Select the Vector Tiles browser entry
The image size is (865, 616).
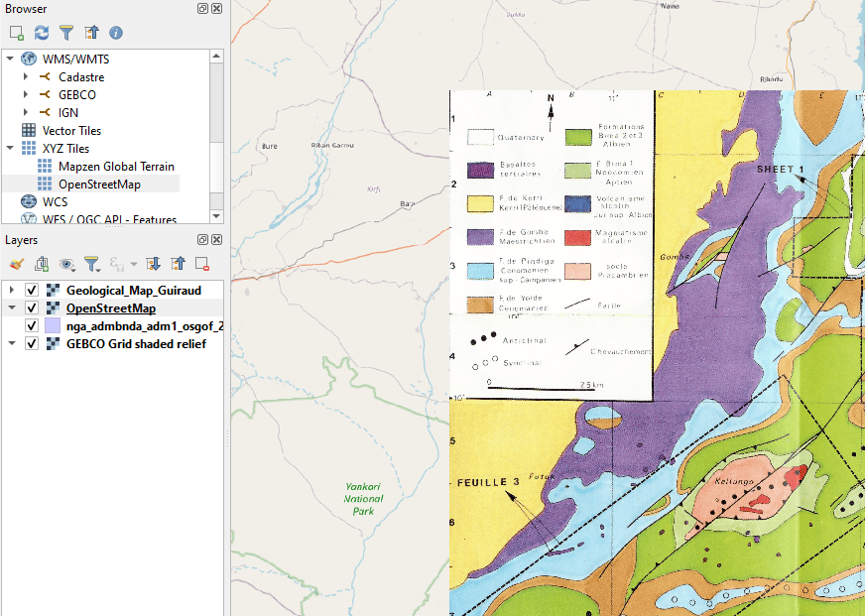(71, 131)
